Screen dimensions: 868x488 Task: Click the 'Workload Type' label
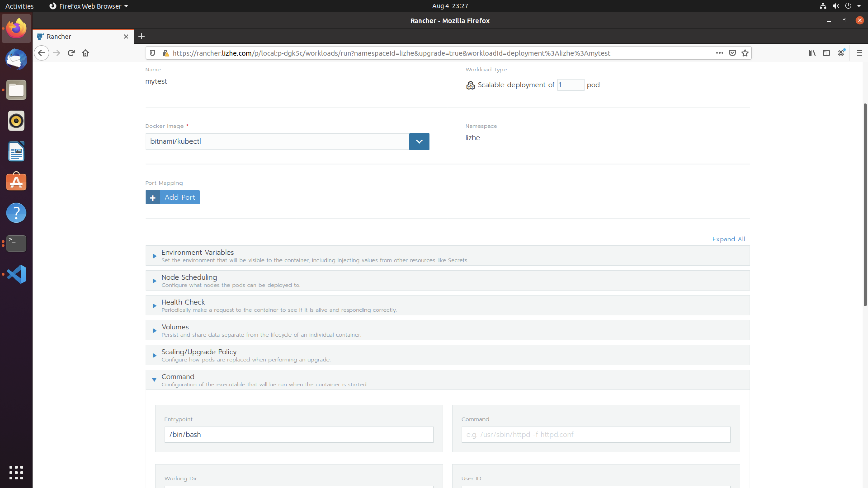(x=486, y=69)
